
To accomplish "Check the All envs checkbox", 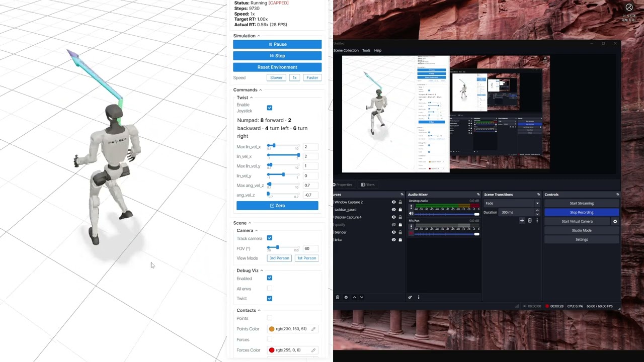I will pos(270,289).
